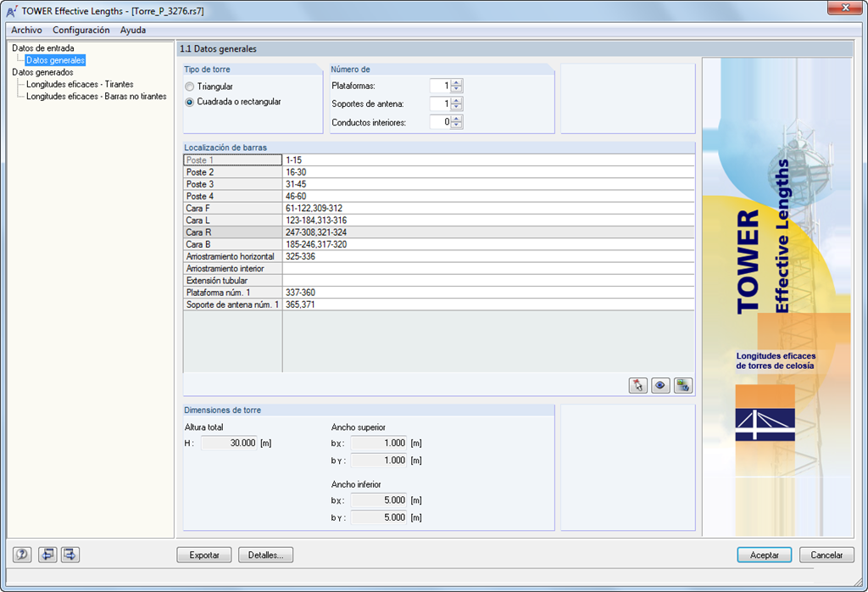868x592 pixels.
Task: Go to next dialog with the right arrow icon
Action: tap(70, 554)
